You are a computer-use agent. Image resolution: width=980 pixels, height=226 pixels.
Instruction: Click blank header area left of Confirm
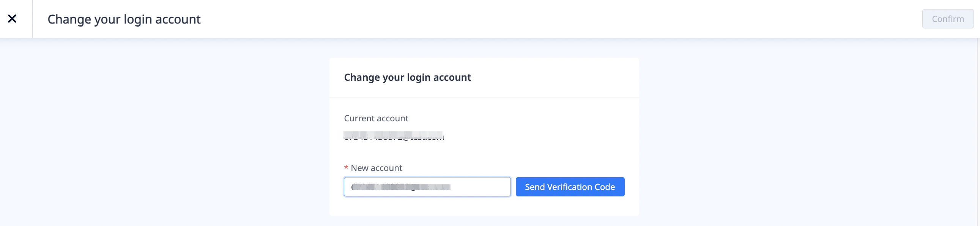point(570,19)
